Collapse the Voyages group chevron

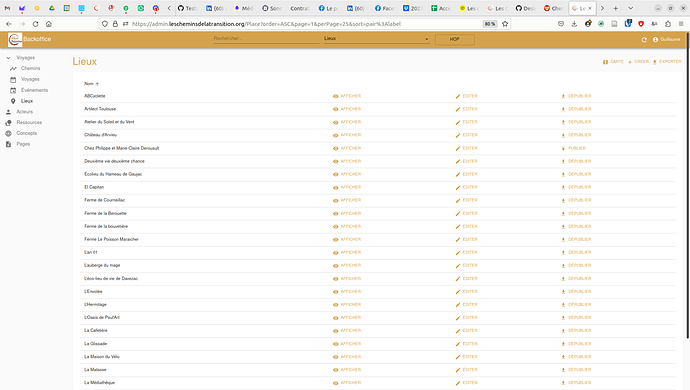(x=8, y=58)
